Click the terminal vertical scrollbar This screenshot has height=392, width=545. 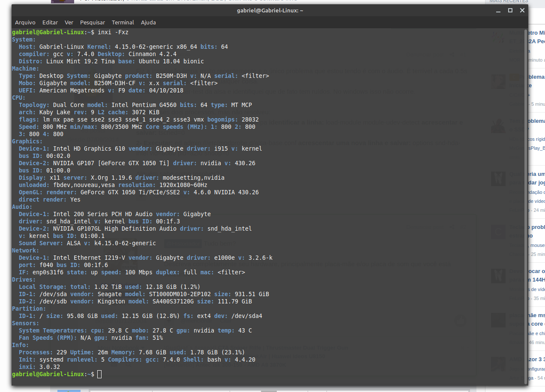point(526,207)
